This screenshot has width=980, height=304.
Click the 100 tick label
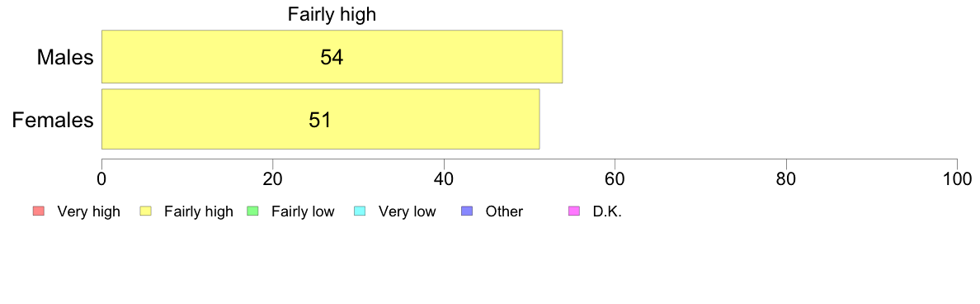(x=957, y=178)
